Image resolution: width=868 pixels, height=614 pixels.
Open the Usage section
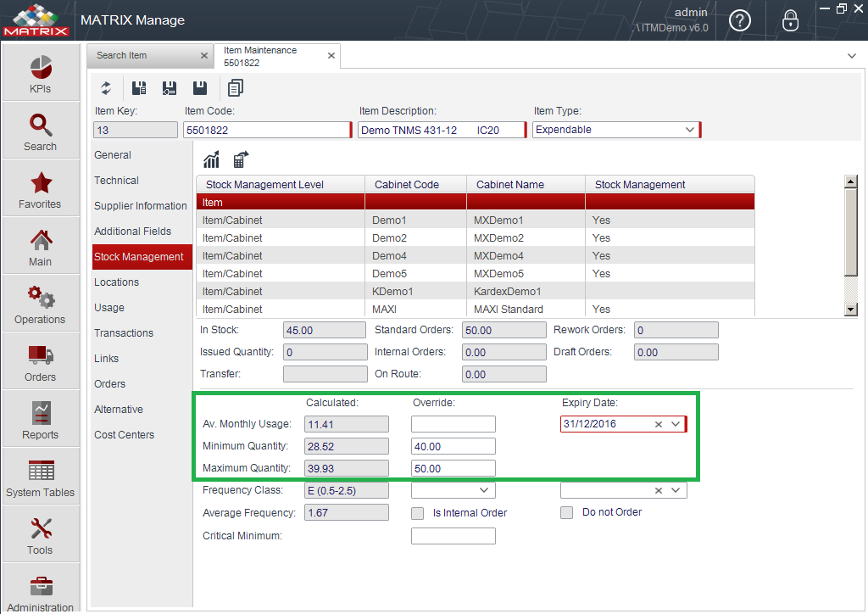tap(109, 308)
